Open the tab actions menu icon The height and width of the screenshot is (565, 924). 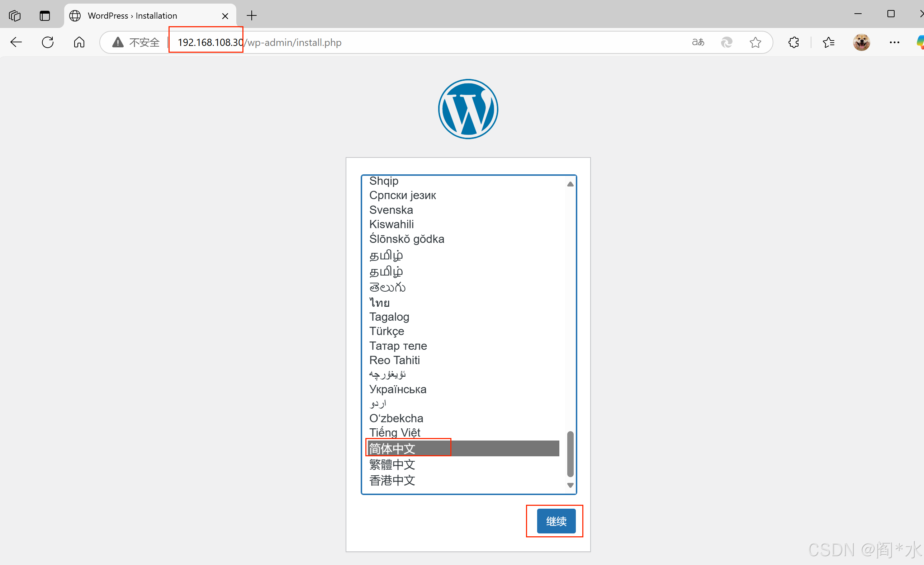[x=44, y=16]
